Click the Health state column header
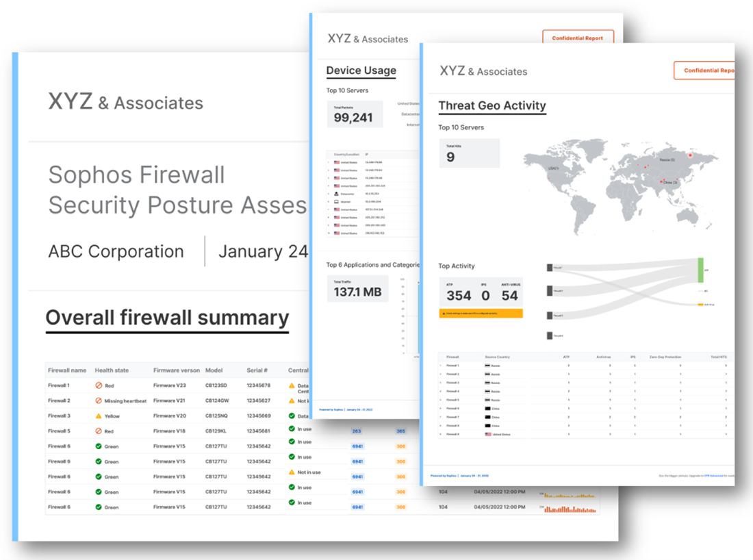The image size is (753, 560). 112,370
